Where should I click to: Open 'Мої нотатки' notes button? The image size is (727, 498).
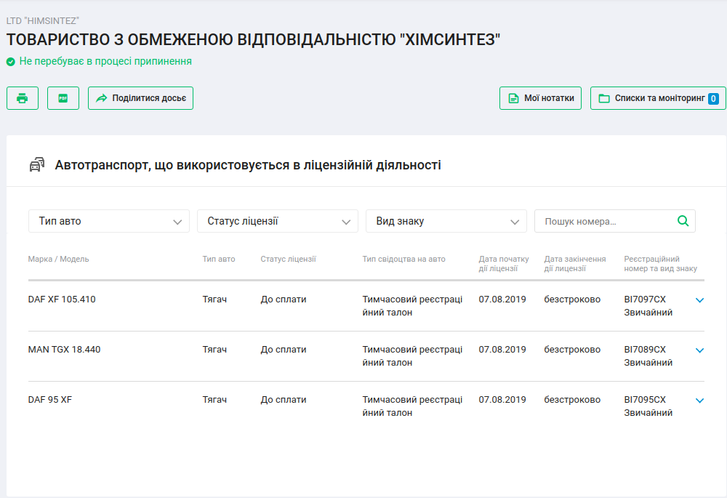[541, 98]
